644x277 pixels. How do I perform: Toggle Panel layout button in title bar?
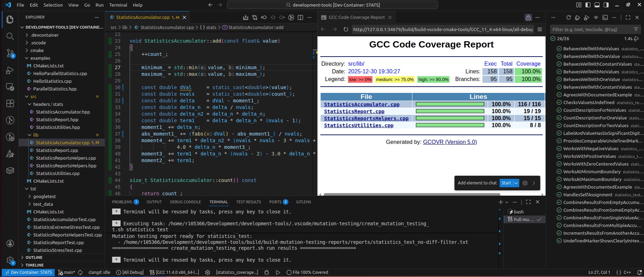(x=597, y=5)
